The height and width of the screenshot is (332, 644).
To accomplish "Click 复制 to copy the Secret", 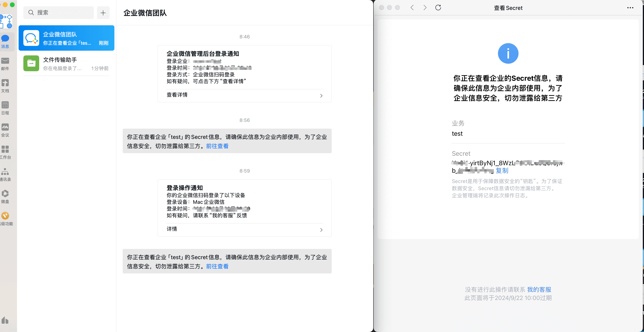I will [502, 171].
